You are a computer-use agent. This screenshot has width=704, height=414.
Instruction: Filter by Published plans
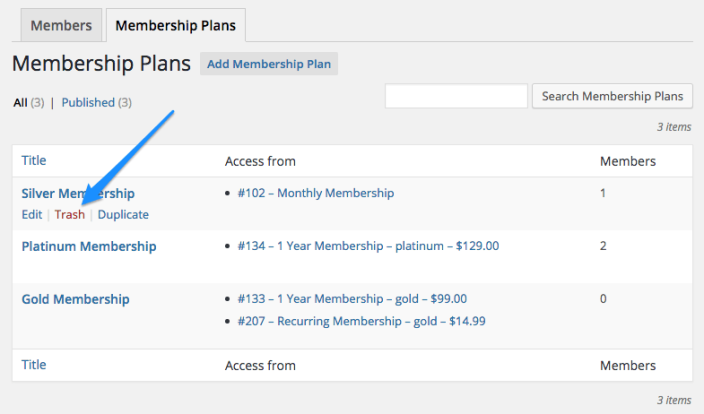click(88, 102)
